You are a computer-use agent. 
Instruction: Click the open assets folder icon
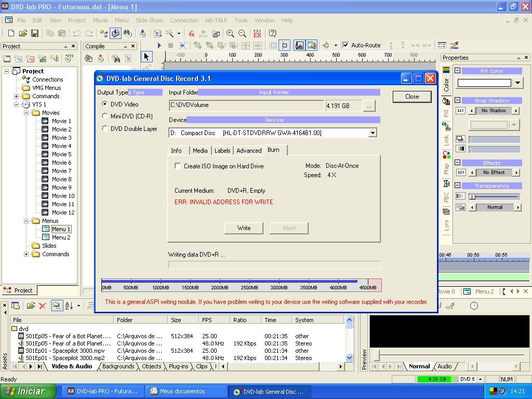(x=31, y=305)
